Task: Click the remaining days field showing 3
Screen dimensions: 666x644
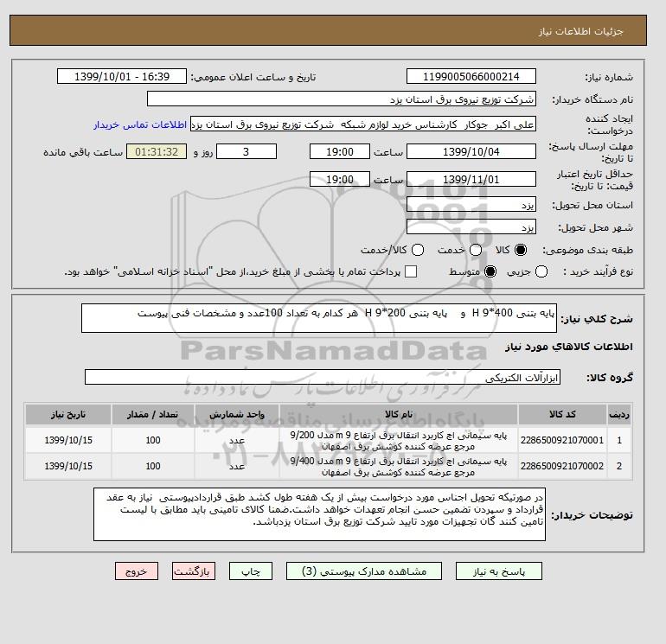Action: (247, 151)
